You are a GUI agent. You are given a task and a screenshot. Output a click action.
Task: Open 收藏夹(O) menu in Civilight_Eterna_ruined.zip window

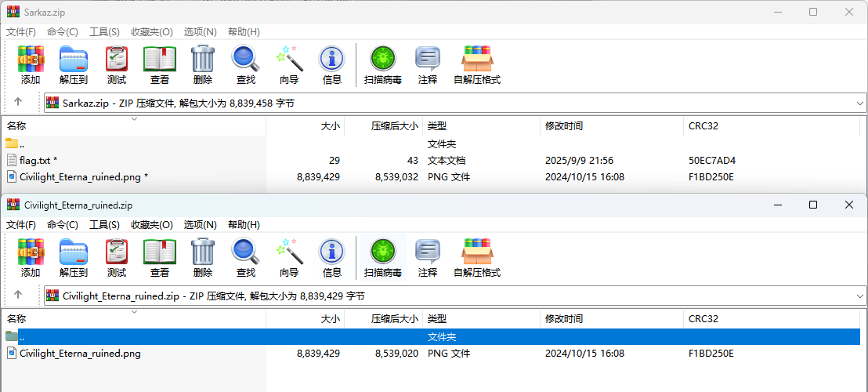[x=152, y=225]
